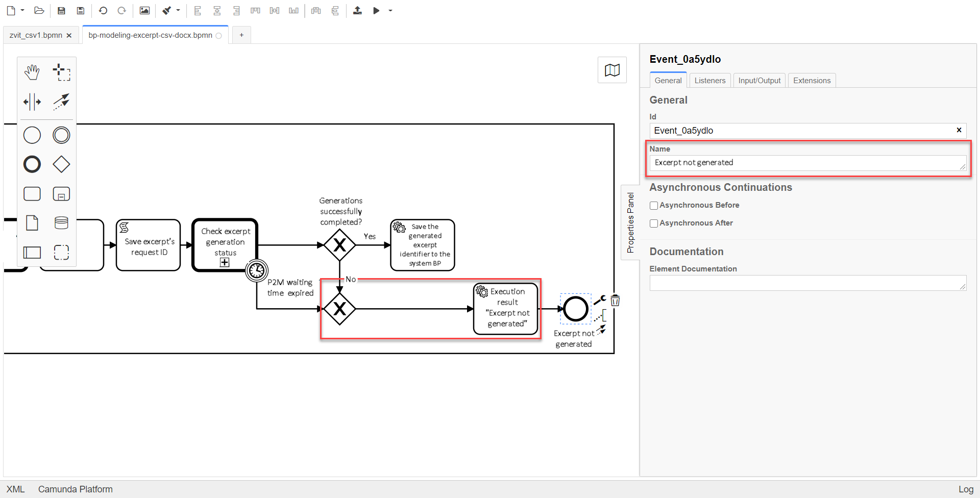The image size is (980, 498).
Task: Collapse the Properties Panel handle
Action: click(x=630, y=222)
